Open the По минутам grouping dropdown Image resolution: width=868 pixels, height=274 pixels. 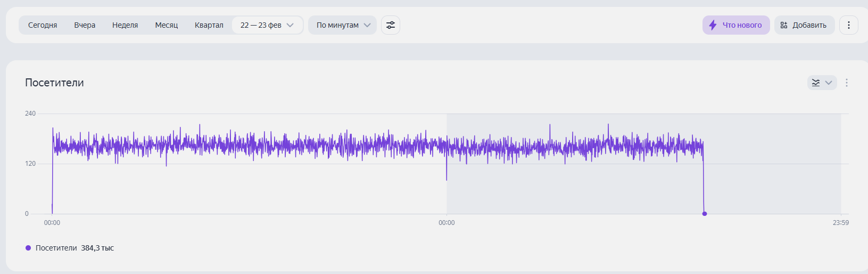pyautogui.click(x=343, y=25)
